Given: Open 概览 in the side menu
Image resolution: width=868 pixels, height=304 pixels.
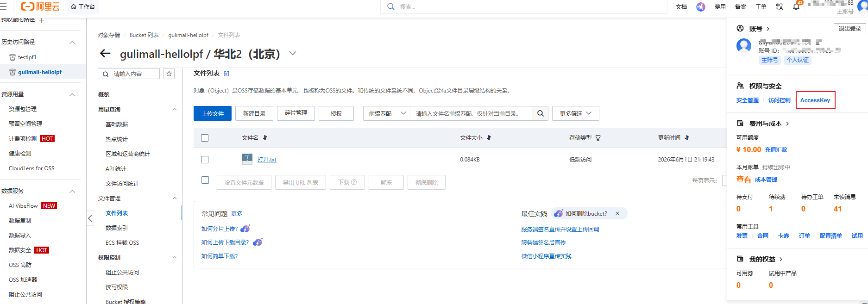Looking at the screenshot, I should click(104, 94).
